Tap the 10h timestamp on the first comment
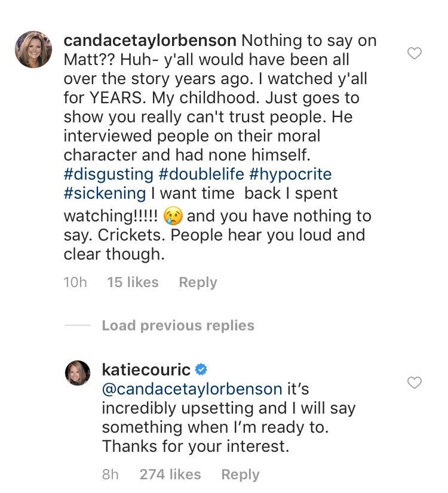This screenshot has width=448, height=493. 75,282
